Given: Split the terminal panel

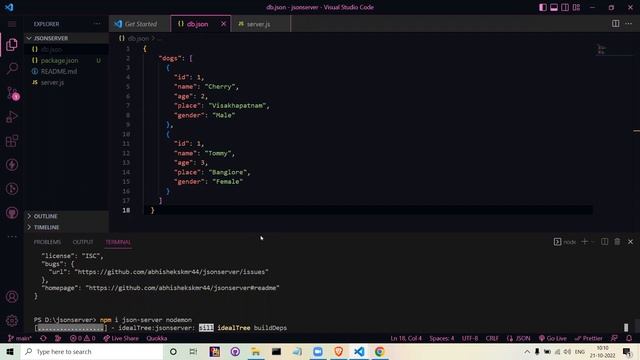Looking at the screenshot, I should 604,242.
